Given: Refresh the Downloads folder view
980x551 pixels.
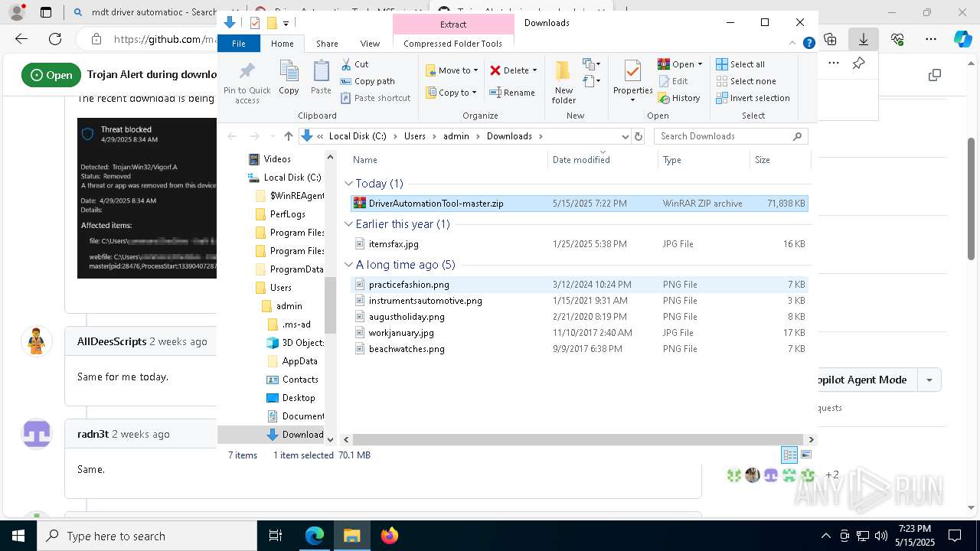Looking at the screenshot, I should [639, 136].
